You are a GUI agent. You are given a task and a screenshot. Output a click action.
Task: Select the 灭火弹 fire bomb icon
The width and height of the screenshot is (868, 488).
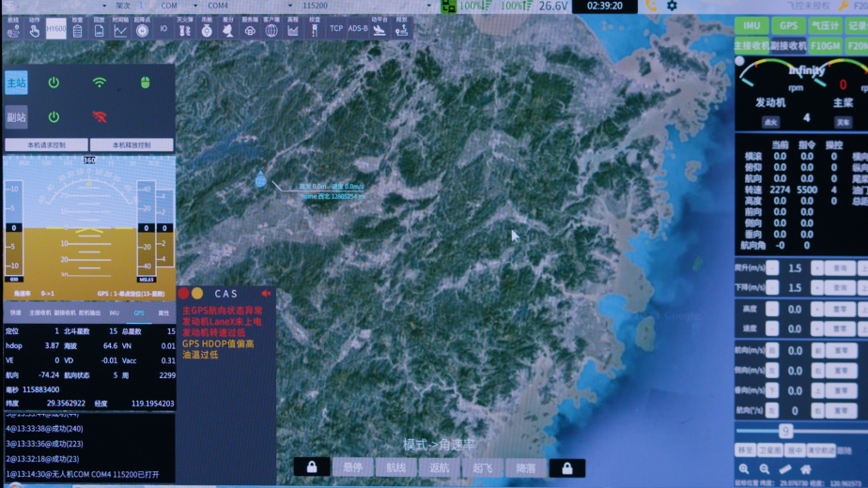185,28
